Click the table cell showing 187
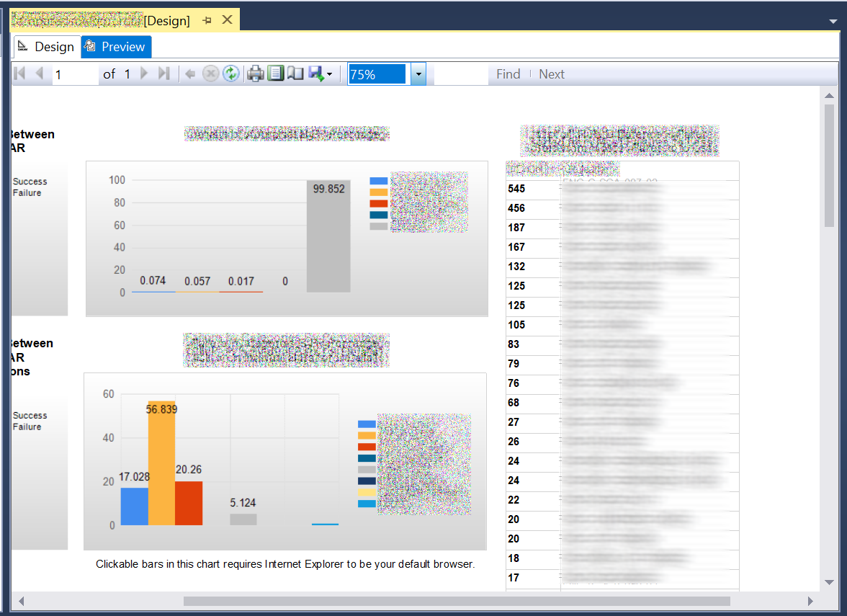This screenshot has height=616, width=847. point(533,228)
